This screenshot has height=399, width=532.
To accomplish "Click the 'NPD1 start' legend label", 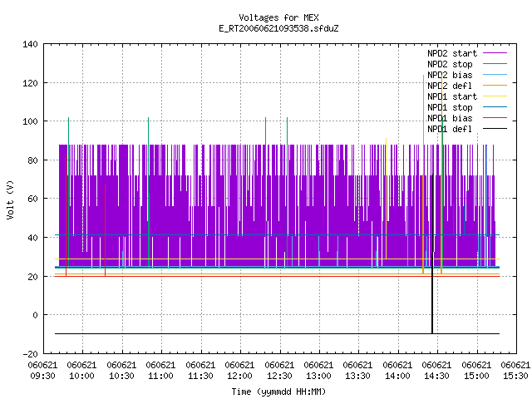I will point(452,96).
